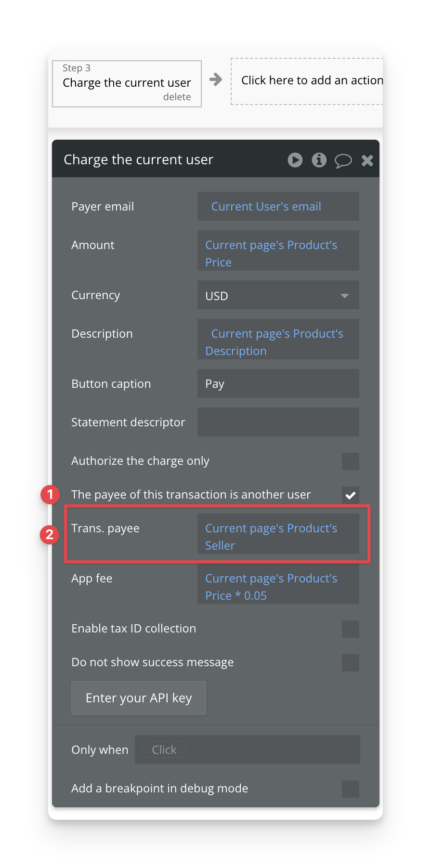Viewport: 431px width, 868px height.
Task: Toggle Authorize the charge only checkbox
Action: tap(351, 461)
